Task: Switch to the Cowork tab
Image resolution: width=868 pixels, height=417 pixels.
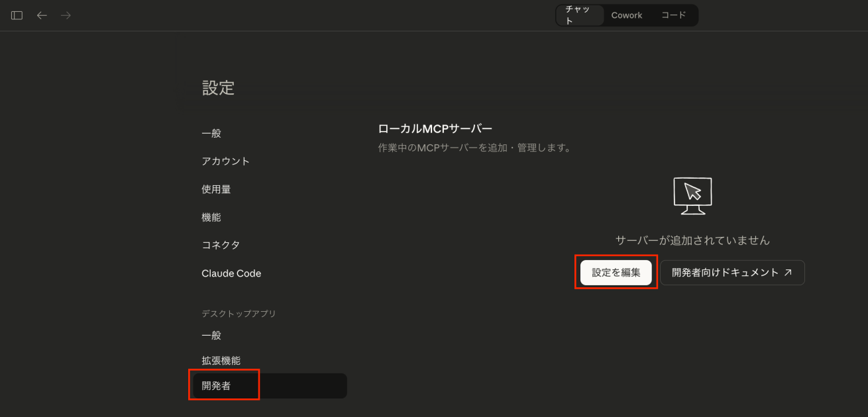Action: coord(626,15)
